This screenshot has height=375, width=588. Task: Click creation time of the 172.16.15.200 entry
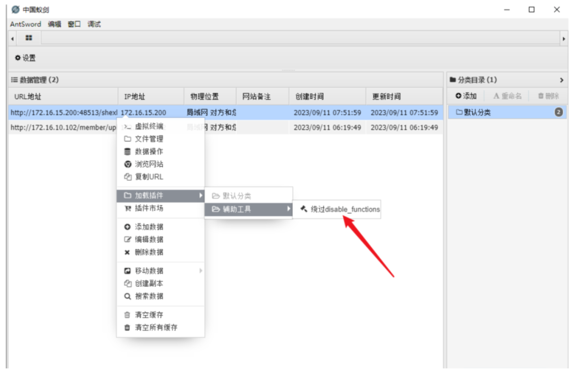pyautogui.click(x=328, y=113)
